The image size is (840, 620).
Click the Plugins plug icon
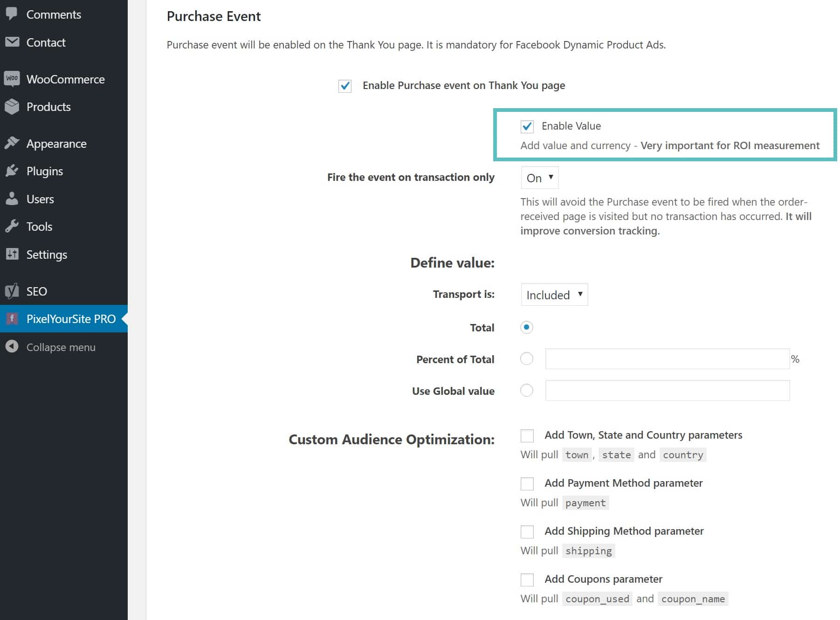click(12, 171)
